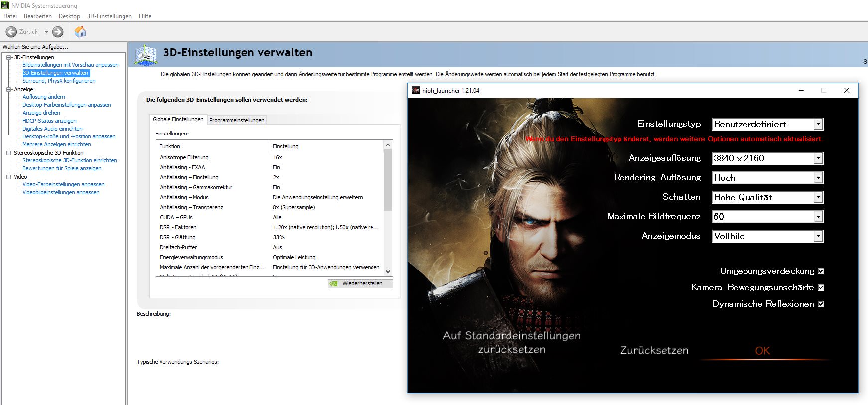Click the Wiederherstellen button
868x405 pixels.
tap(361, 284)
